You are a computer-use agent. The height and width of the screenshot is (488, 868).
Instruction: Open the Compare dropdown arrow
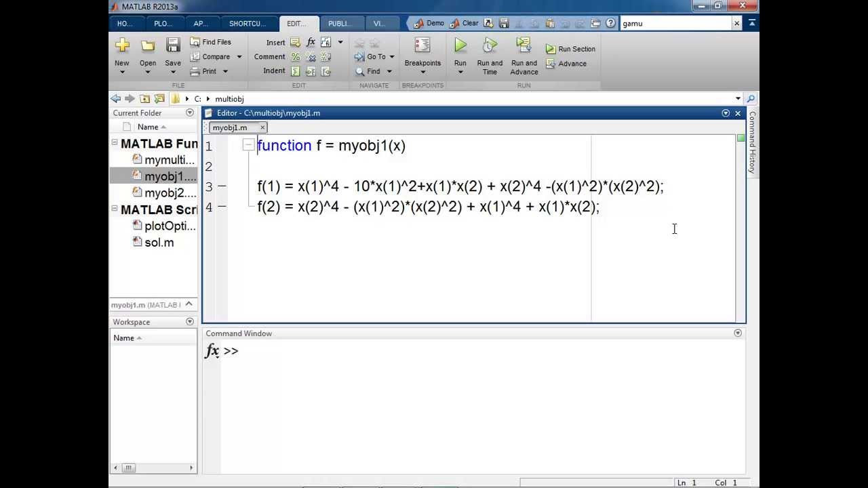[237, 57]
